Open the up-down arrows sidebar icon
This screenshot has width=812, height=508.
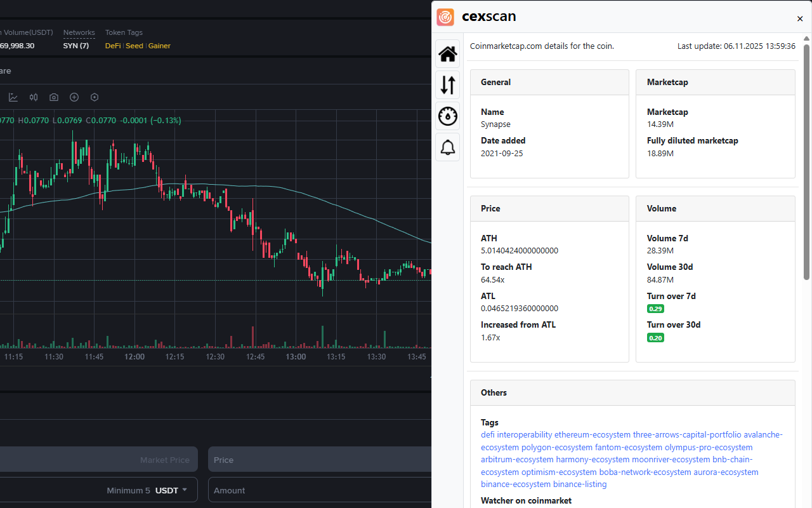448,85
